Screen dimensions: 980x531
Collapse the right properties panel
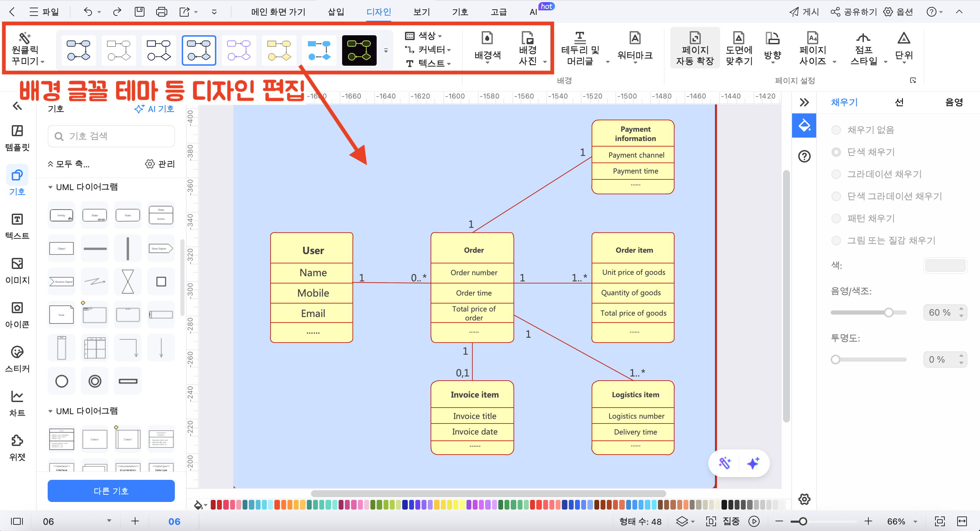click(804, 102)
